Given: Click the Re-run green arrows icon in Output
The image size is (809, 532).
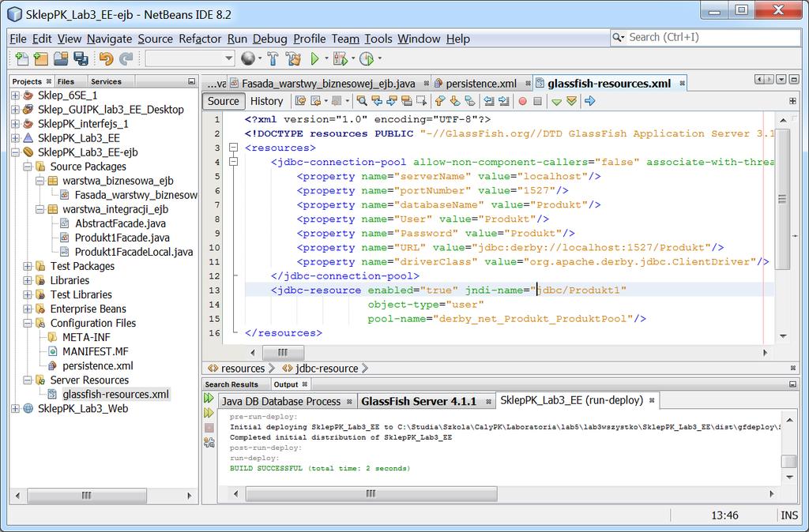Looking at the screenshot, I should (x=209, y=398).
